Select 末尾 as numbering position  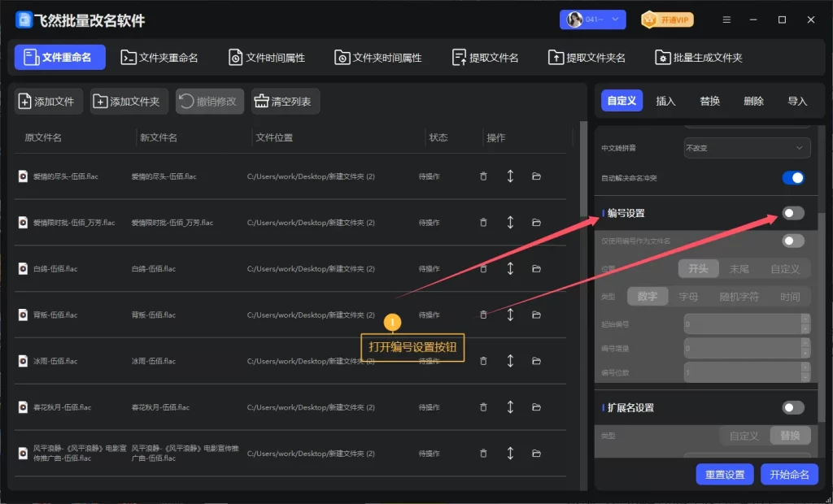tap(739, 269)
